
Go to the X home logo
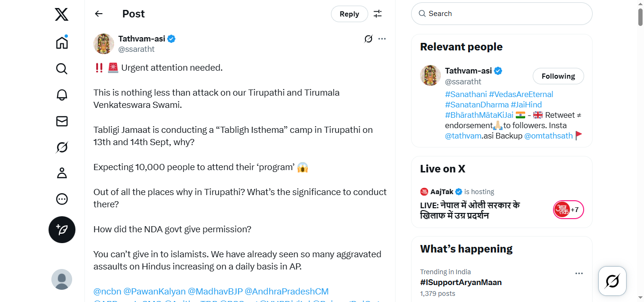click(62, 14)
